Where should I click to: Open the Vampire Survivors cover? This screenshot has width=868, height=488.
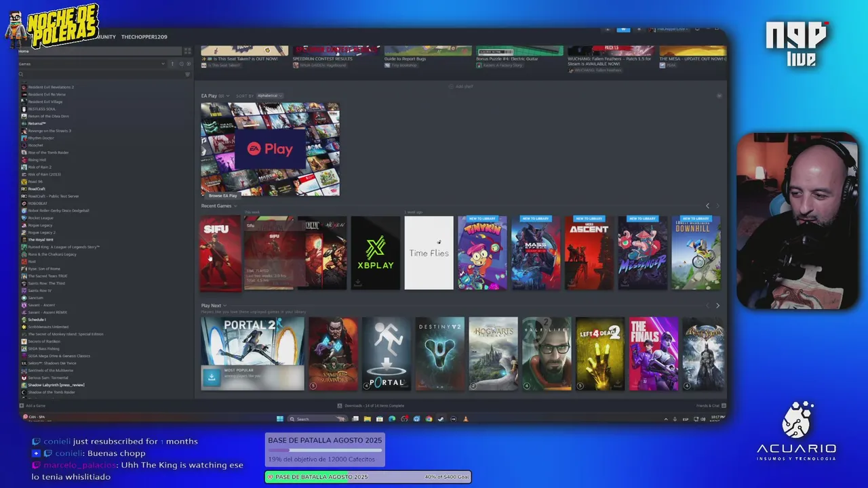pos(333,354)
